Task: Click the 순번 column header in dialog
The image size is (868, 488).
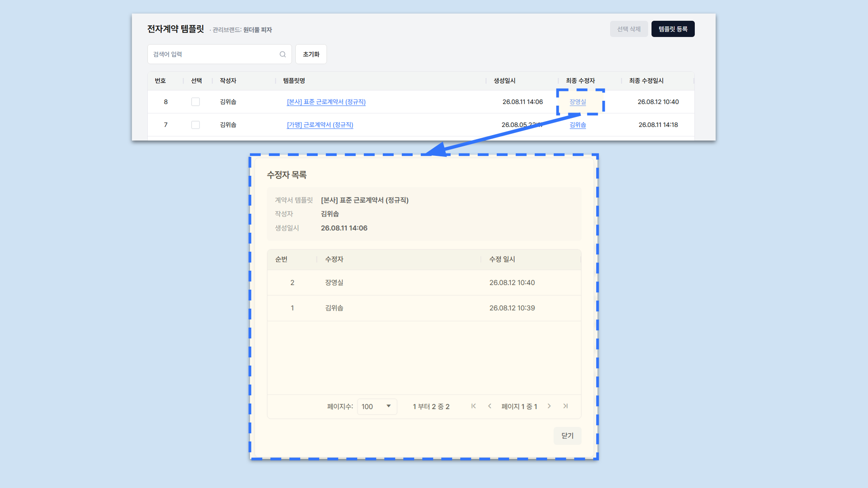Action: [x=281, y=259]
